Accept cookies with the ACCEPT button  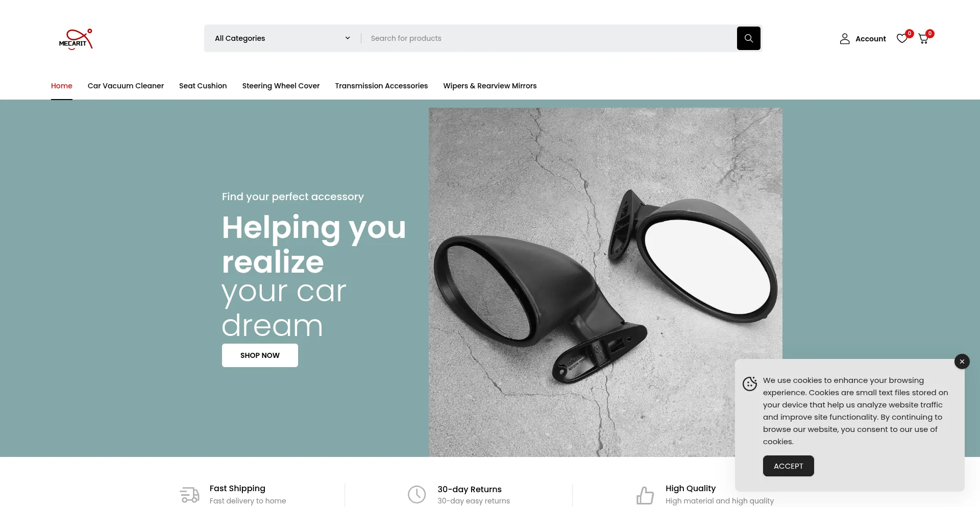click(788, 466)
